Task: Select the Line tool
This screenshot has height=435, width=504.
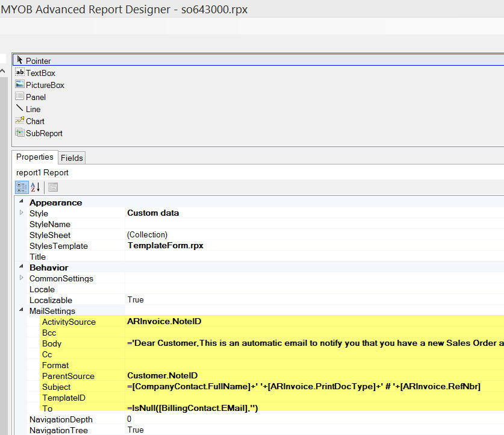Action: (33, 109)
